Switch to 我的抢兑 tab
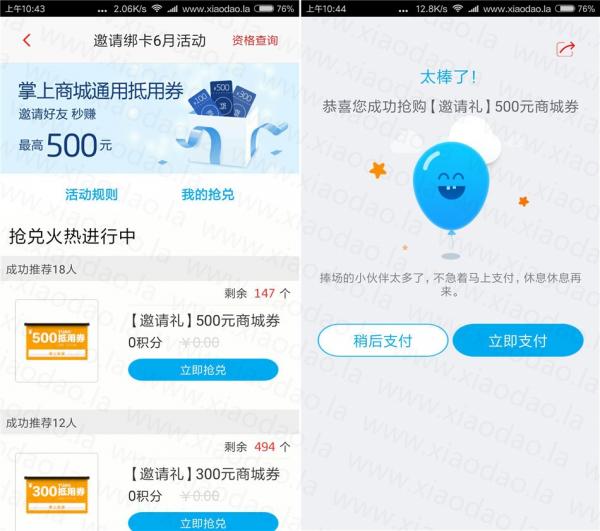The width and height of the screenshot is (600, 531). (x=207, y=194)
